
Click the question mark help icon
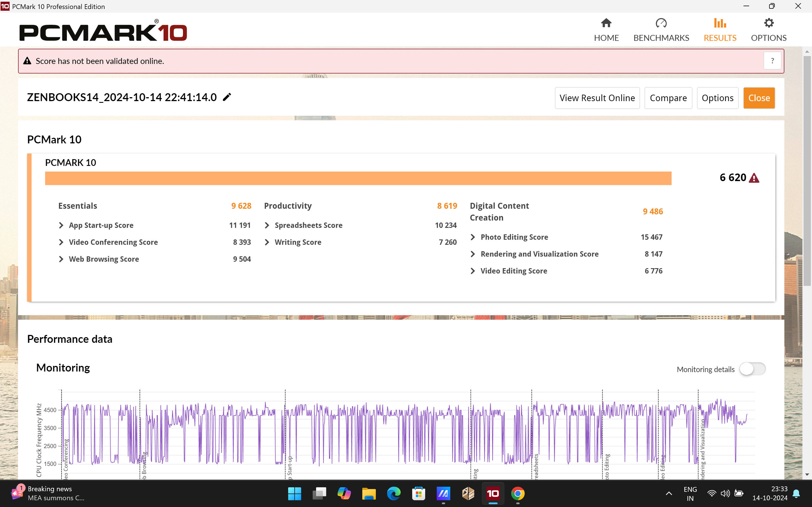tap(772, 61)
